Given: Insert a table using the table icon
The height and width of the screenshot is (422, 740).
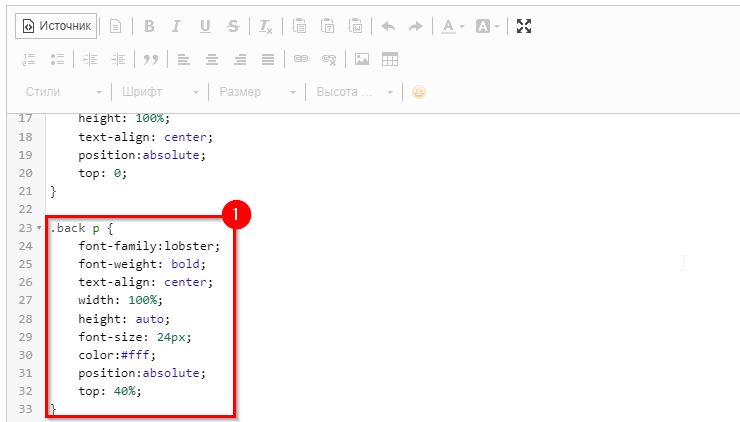Looking at the screenshot, I should pos(390,60).
